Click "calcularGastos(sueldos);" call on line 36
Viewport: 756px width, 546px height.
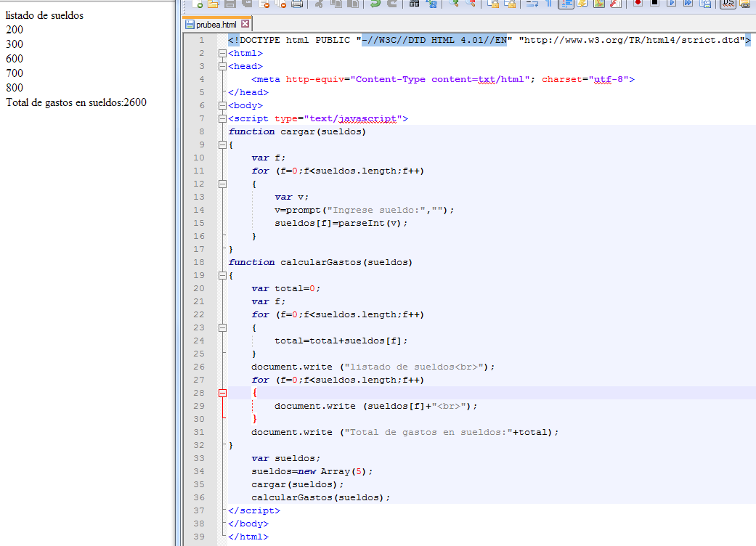(320, 497)
